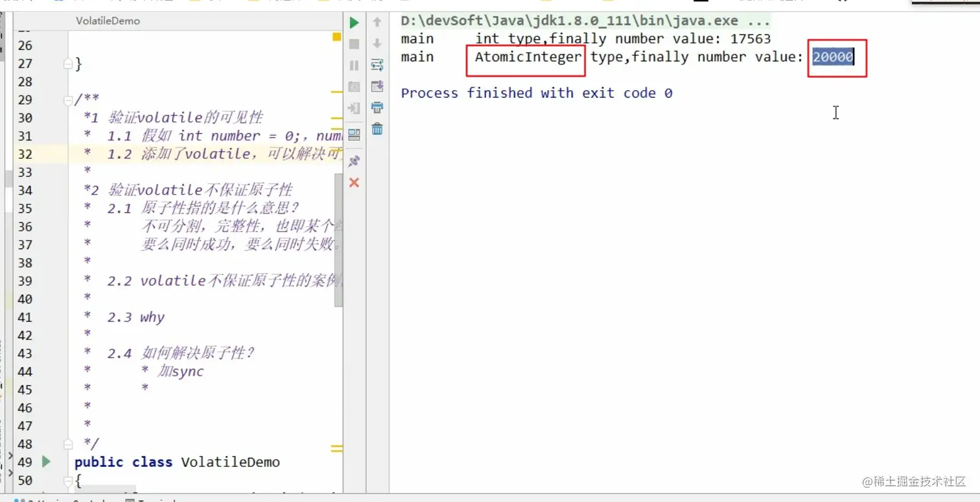
Task: Click comment '*1 验证volatile的可见性'
Action: tap(173, 117)
